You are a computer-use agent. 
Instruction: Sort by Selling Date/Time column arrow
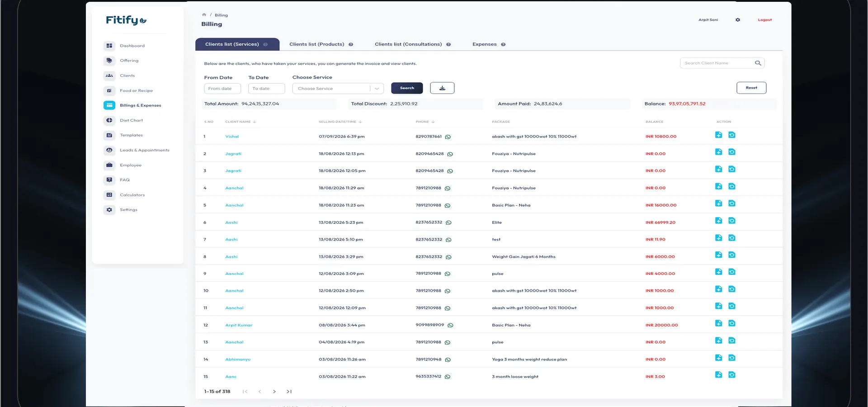click(360, 122)
